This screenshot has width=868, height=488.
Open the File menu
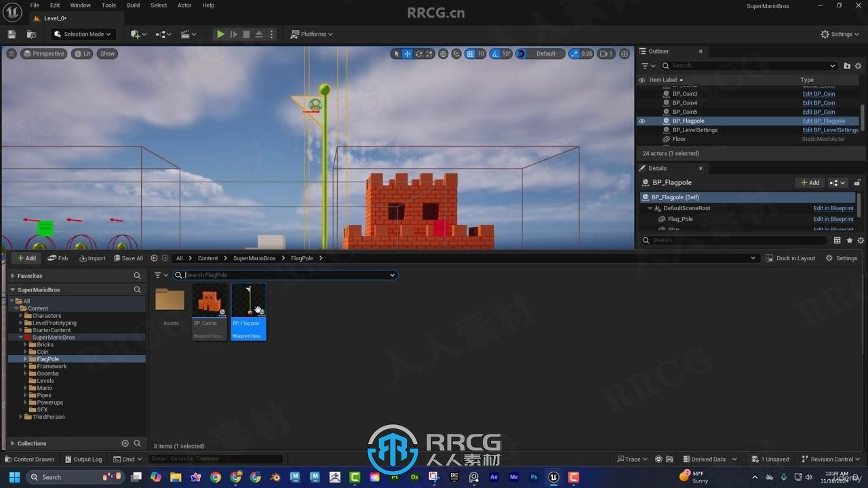coord(35,5)
